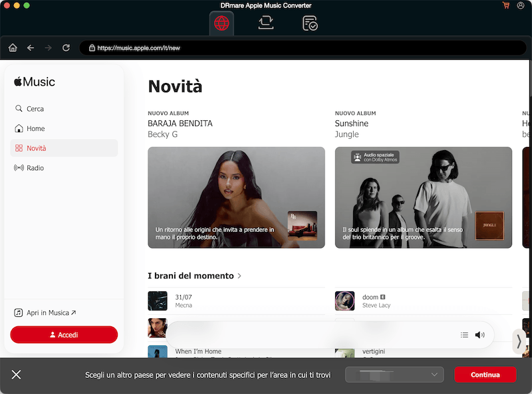Click the volume speaker icon
This screenshot has height=394, width=532.
(479, 335)
